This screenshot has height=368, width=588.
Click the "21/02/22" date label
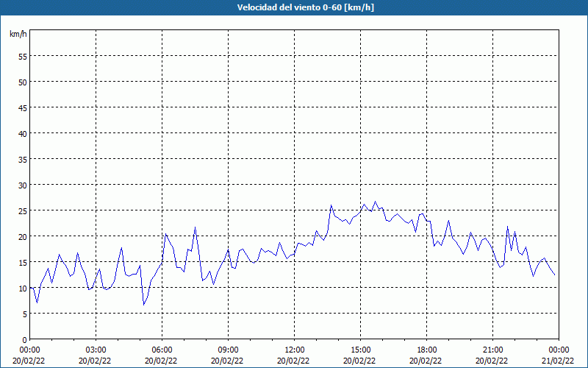(558, 361)
